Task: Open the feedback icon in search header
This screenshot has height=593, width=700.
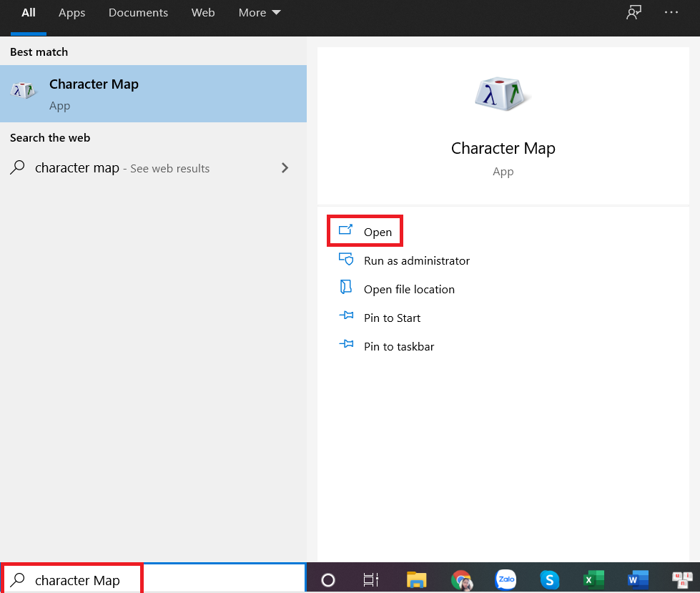Action: pos(634,13)
